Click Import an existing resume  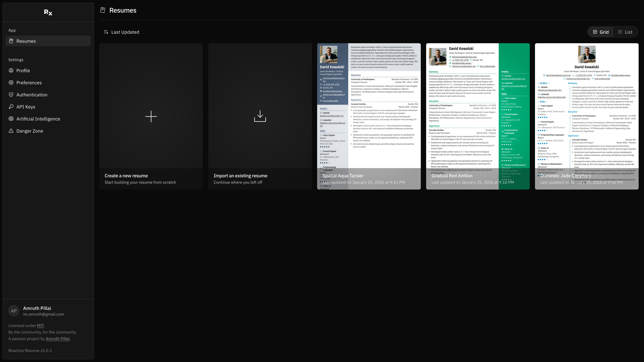click(260, 116)
